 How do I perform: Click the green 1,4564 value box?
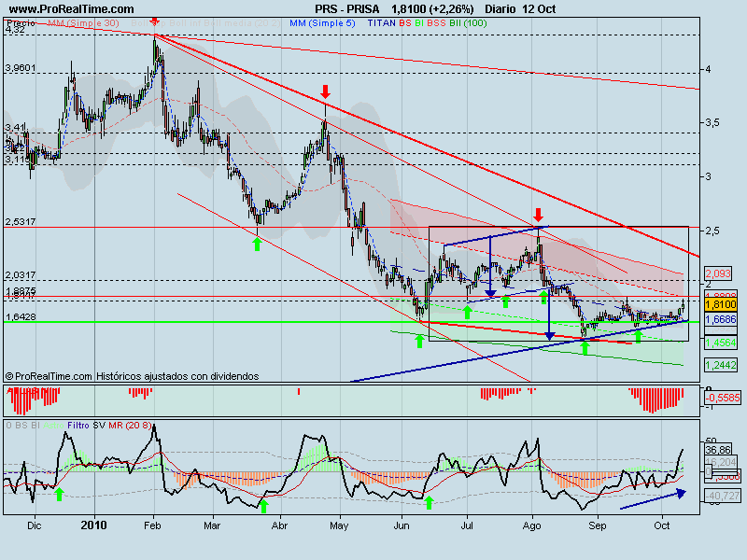pos(721,343)
